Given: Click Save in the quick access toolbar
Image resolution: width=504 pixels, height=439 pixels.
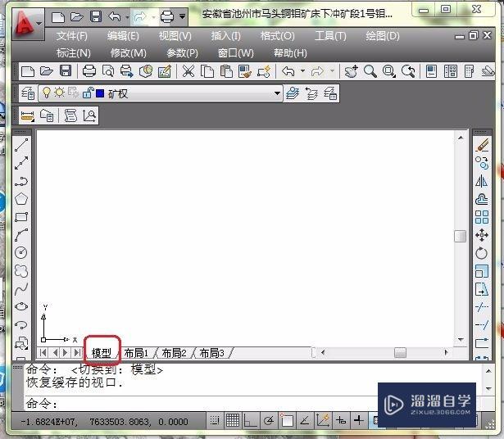Looking at the screenshot, I should 96,16.
